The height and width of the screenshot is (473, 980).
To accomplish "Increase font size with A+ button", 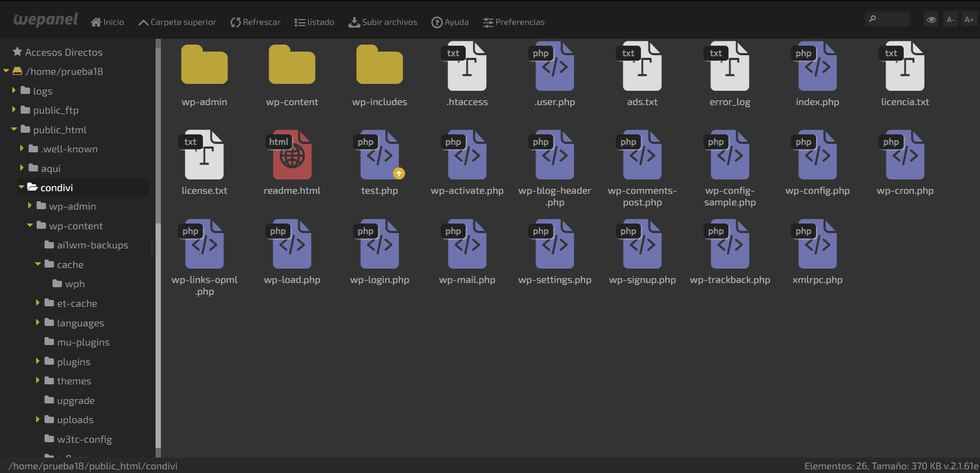I will click(969, 20).
